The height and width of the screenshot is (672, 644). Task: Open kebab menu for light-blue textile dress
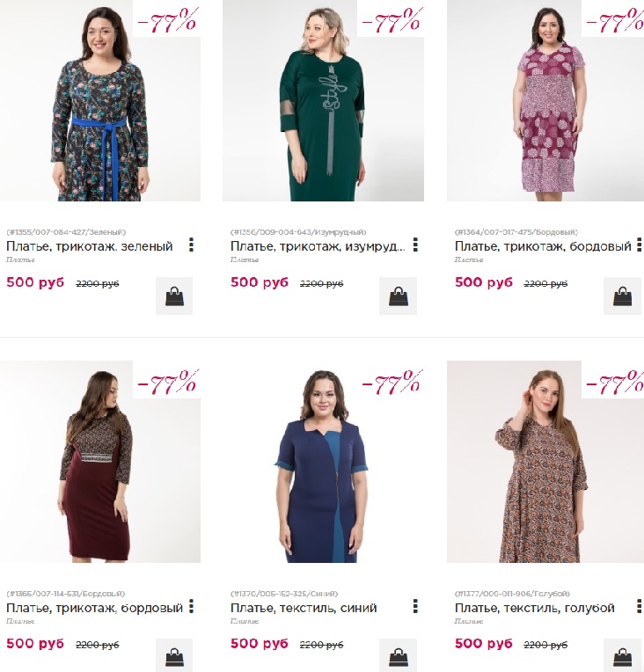pyautogui.click(x=639, y=607)
